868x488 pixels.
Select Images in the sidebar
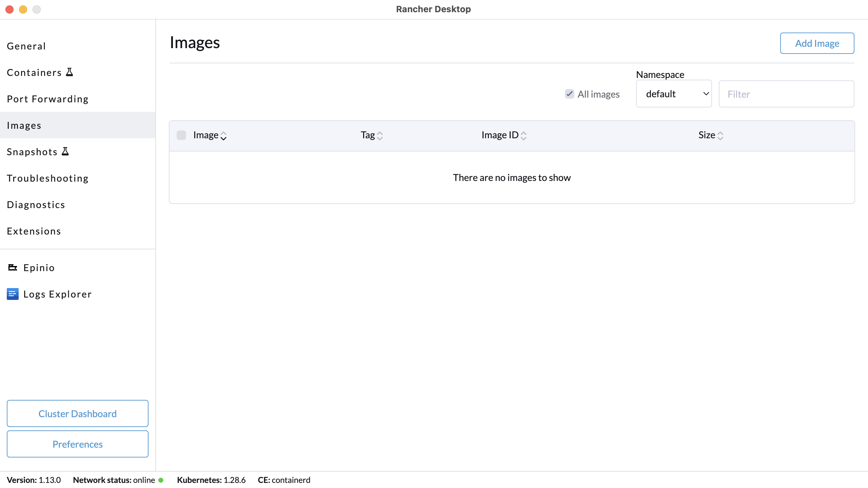(x=78, y=125)
